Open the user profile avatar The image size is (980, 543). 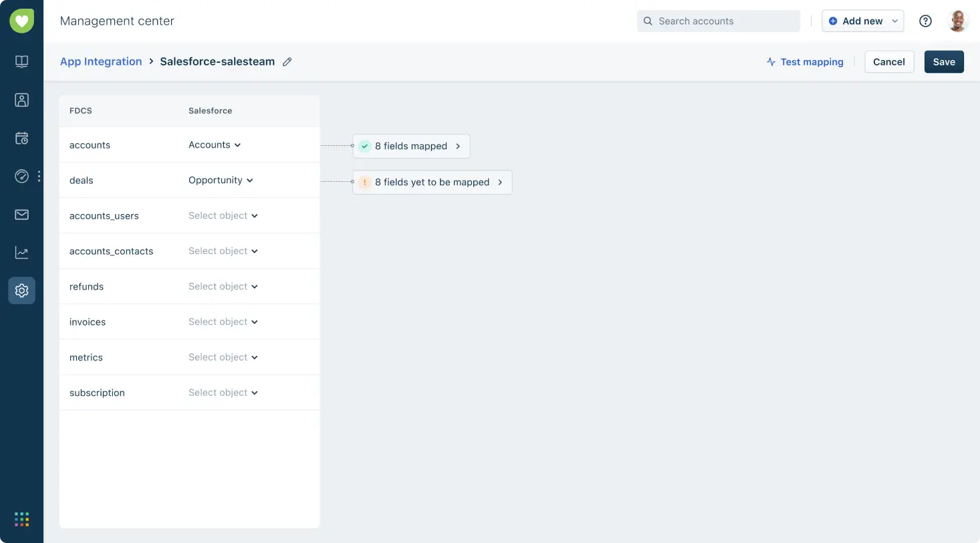pos(958,21)
